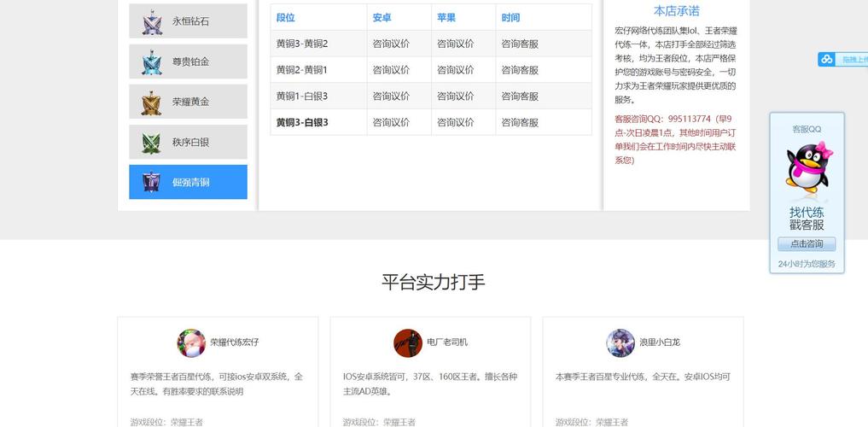Click avatar of 电厂老司机
Screen dimensions: 868x427
pyautogui.click(x=408, y=342)
